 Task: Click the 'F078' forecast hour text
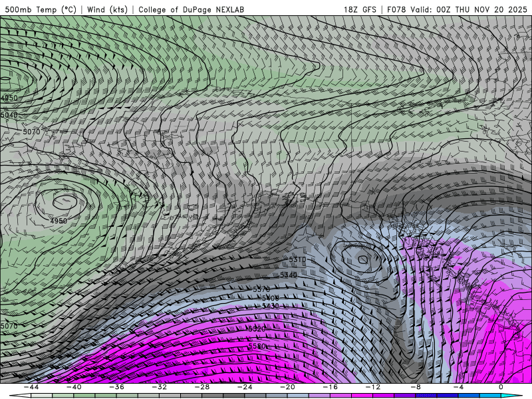tap(396, 9)
